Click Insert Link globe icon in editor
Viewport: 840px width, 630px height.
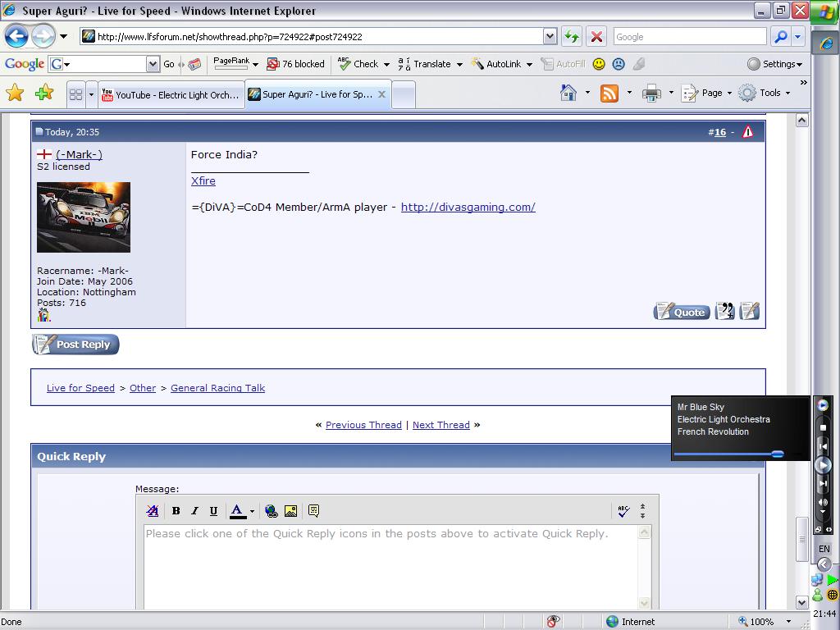coord(272,511)
